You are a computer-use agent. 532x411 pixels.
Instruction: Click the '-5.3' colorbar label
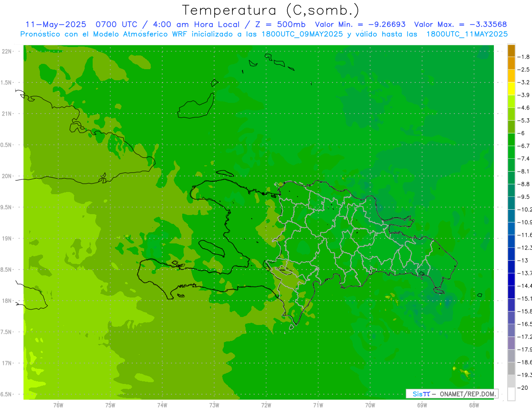click(x=524, y=120)
